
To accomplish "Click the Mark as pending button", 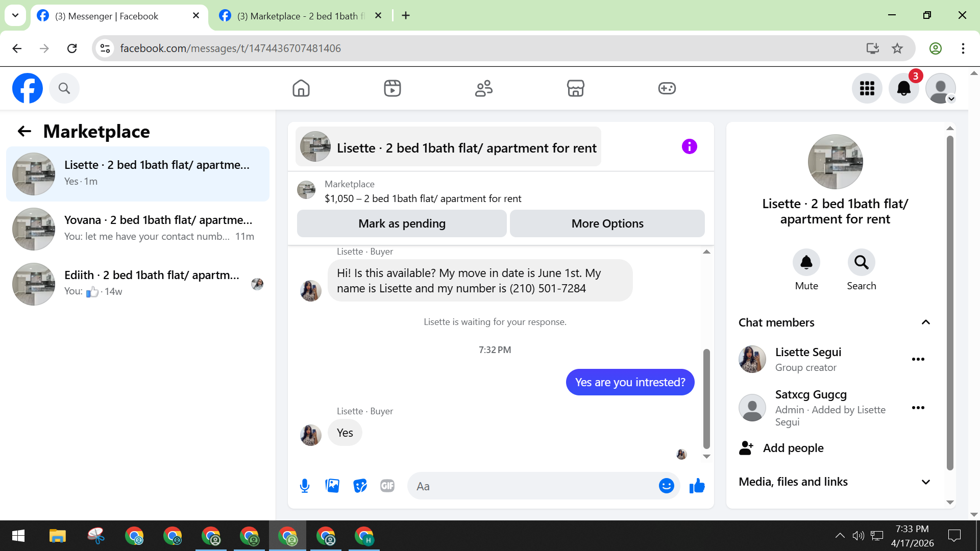I will tap(402, 223).
